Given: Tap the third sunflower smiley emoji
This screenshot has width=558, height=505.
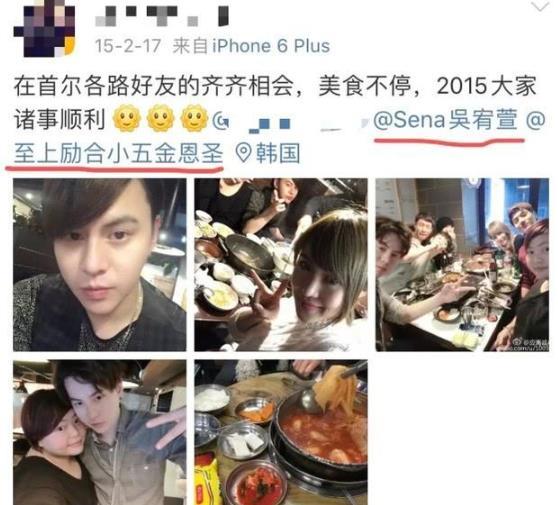Looking at the screenshot, I should (195, 118).
